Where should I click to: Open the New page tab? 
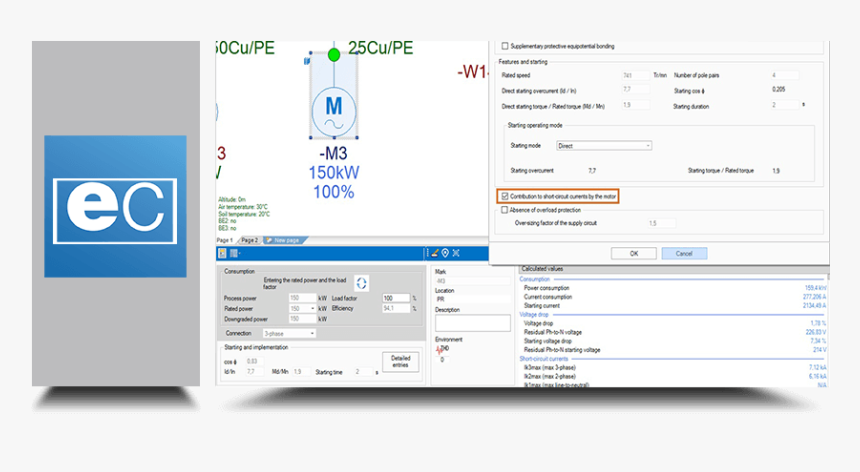286,240
